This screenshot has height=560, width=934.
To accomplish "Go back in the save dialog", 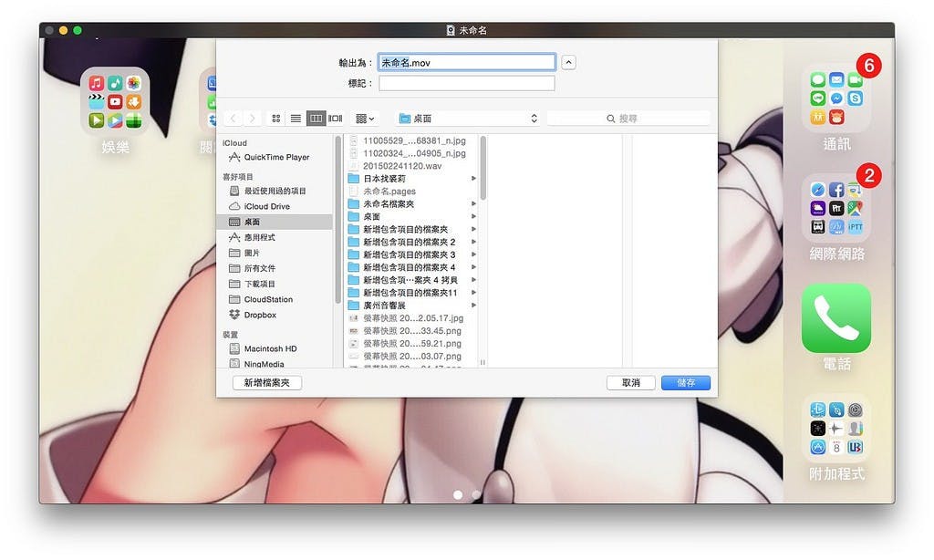I will click(x=233, y=119).
